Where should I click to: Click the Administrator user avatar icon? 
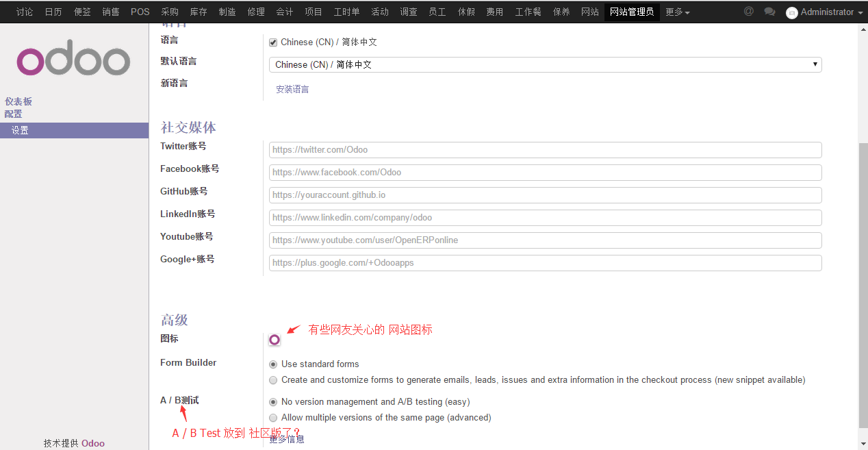[792, 13]
